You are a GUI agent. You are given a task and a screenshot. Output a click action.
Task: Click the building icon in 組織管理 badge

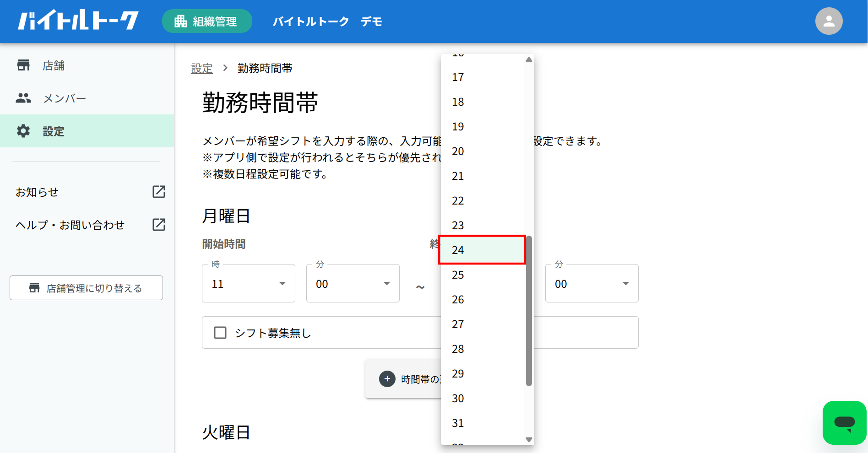(x=181, y=21)
